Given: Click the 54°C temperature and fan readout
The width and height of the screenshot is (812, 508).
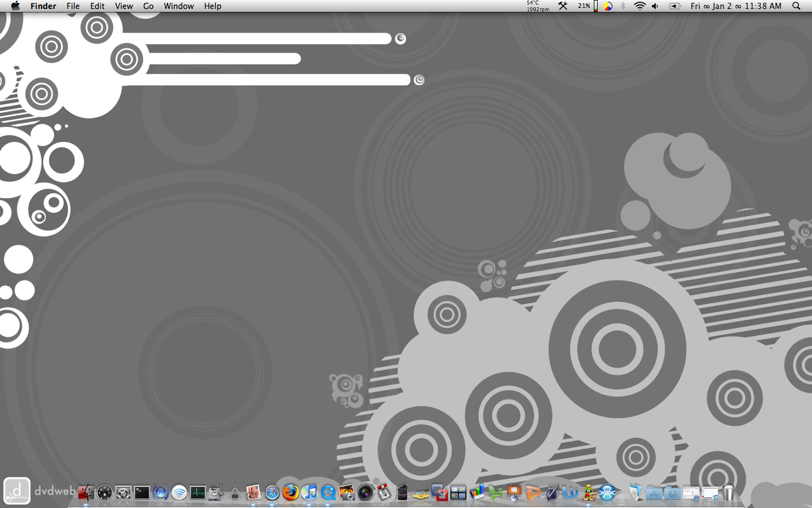Looking at the screenshot, I should point(538,6).
